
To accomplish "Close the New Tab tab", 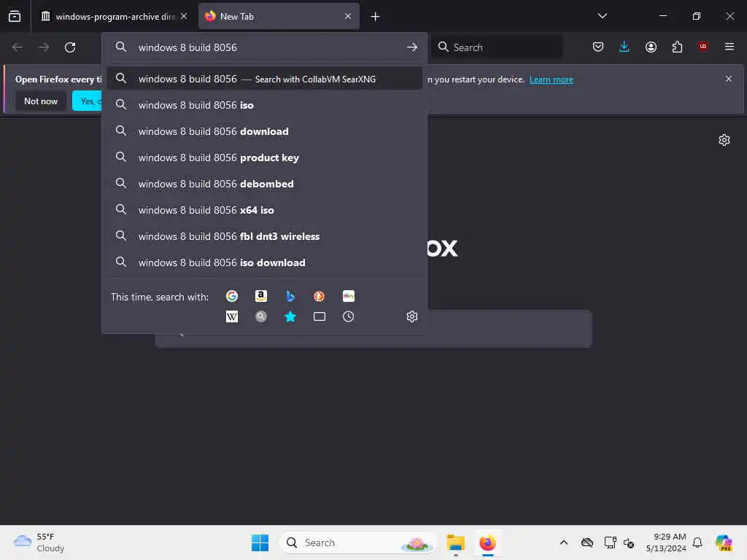I will click(348, 16).
